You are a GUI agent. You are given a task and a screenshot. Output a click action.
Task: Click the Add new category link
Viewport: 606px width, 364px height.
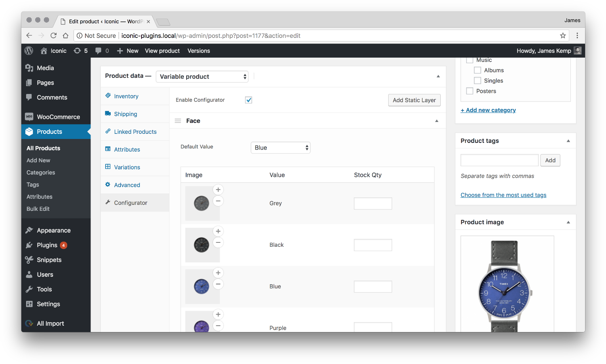point(488,110)
